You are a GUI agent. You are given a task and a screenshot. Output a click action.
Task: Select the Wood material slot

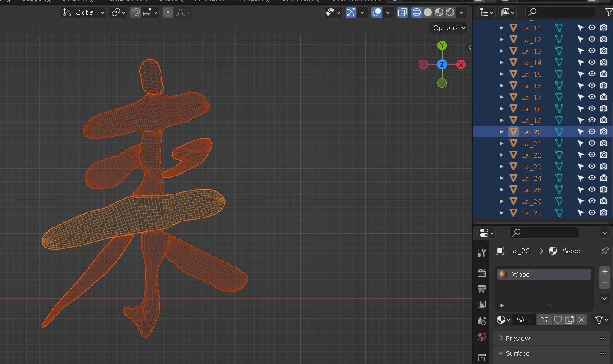click(x=544, y=274)
